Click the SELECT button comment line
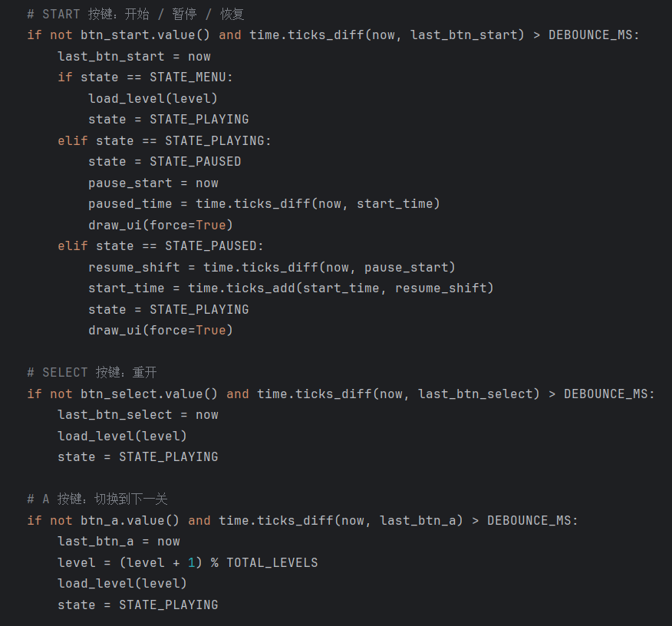The height and width of the screenshot is (626, 672). point(91,372)
